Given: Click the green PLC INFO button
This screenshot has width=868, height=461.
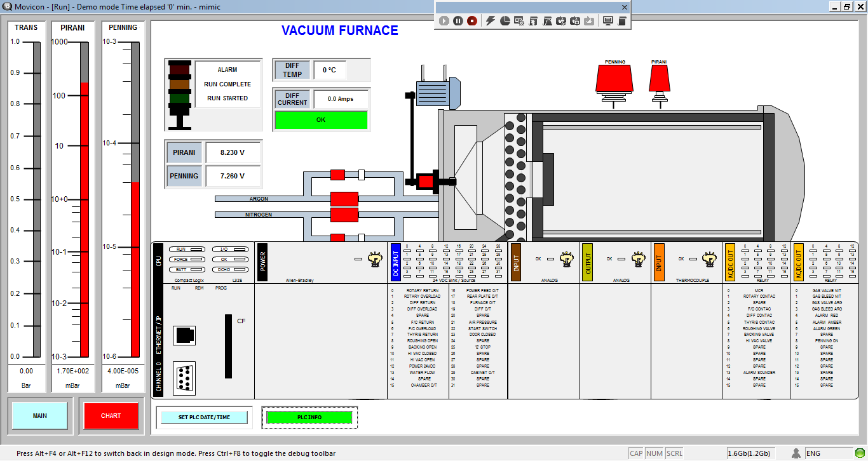Looking at the screenshot, I should point(309,417).
